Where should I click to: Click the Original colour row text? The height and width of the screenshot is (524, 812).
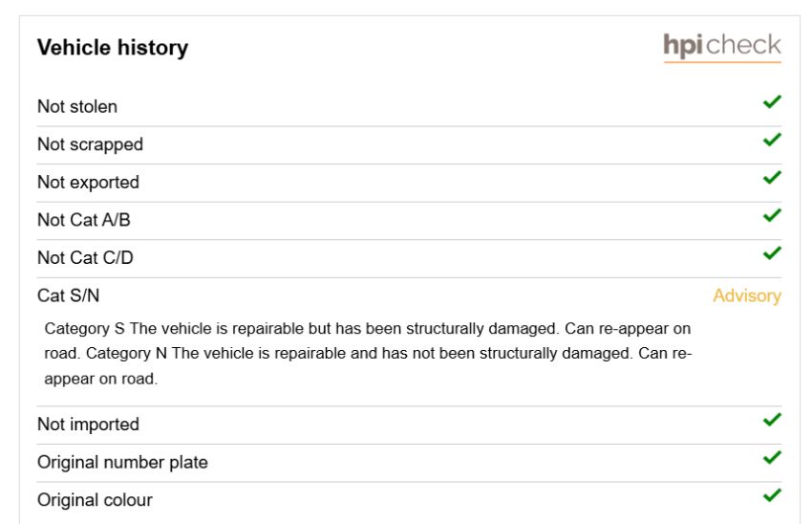tap(95, 500)
